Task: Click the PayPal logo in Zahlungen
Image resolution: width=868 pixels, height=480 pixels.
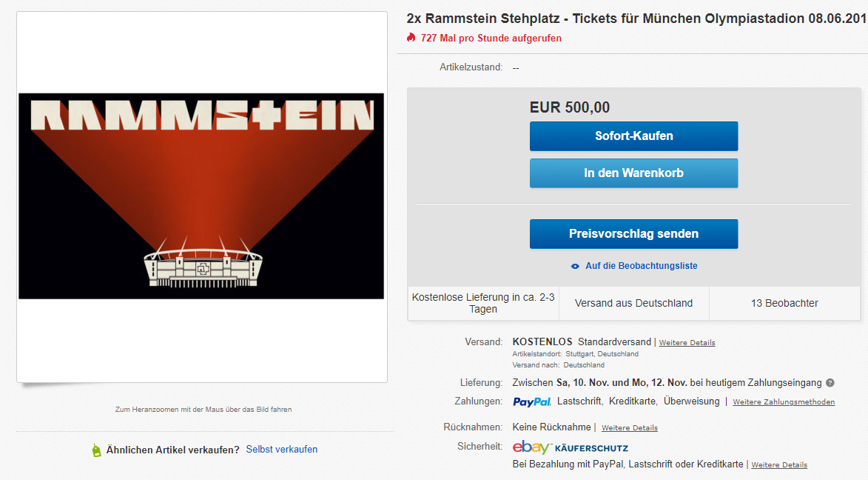Action: click(531, 401)
